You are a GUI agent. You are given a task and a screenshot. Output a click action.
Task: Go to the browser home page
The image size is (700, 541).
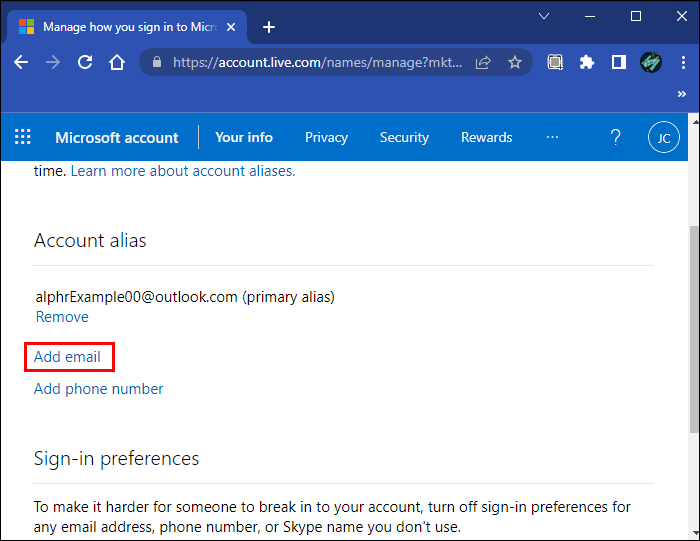117,62
